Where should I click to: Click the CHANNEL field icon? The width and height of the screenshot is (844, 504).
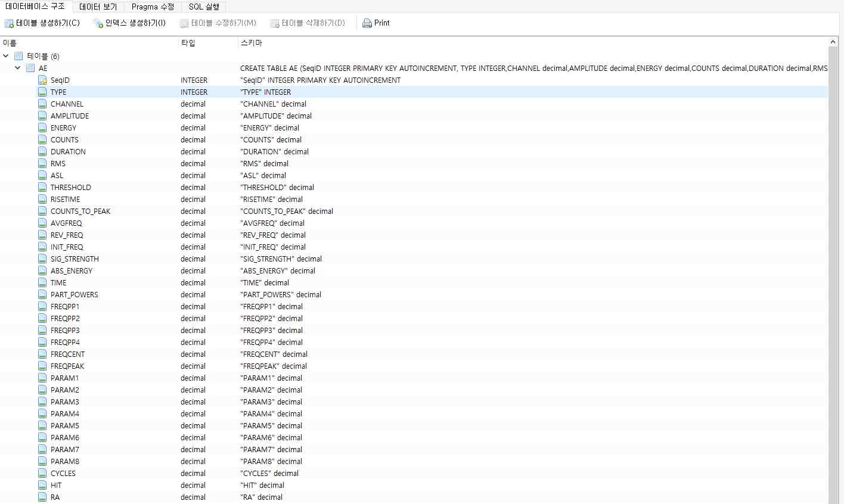[x=42, y=104]
